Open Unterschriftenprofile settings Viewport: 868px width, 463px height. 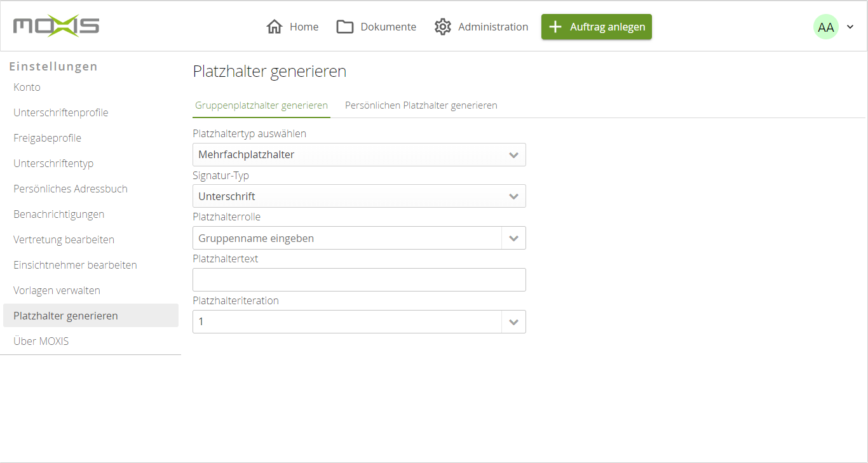tap(60, 112)
